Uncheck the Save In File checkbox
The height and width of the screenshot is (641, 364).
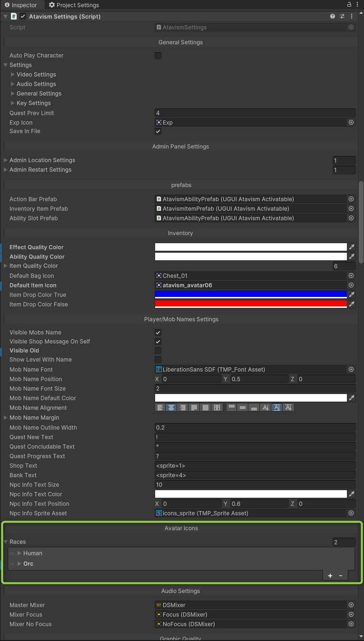pos(158,131)
